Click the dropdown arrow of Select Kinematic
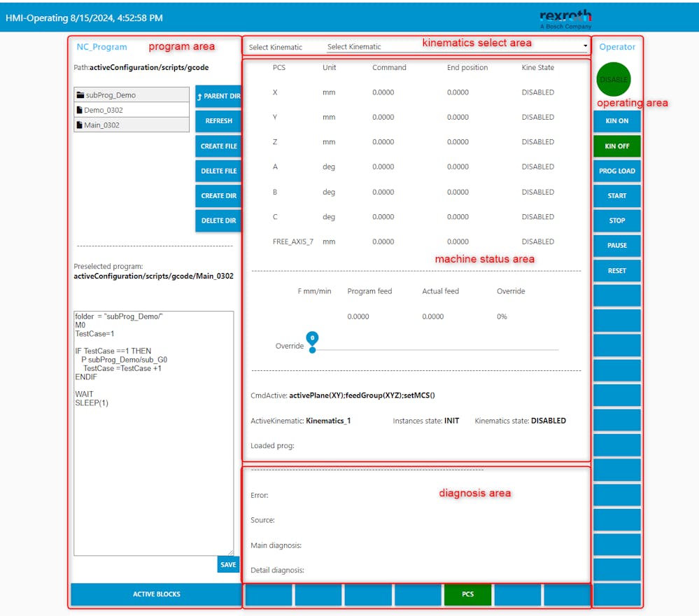699x616 pixels. [585, 46]
